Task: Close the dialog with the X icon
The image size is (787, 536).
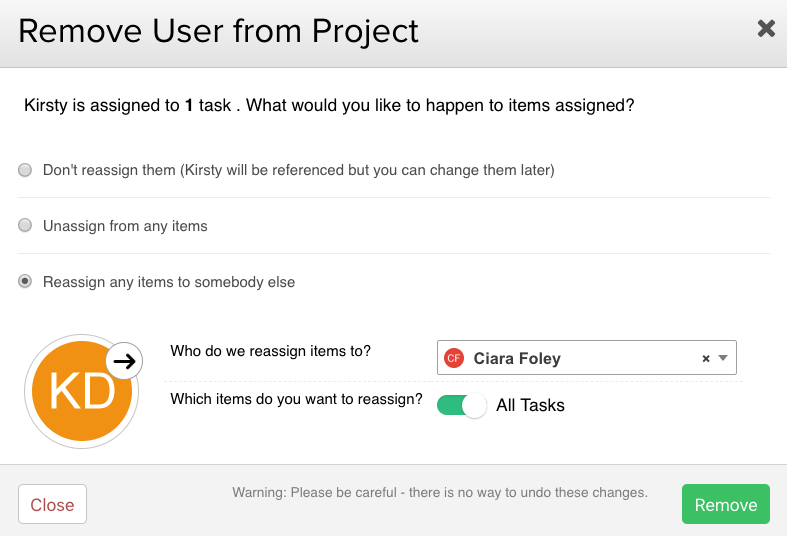Action: click(x=766, y=29)
